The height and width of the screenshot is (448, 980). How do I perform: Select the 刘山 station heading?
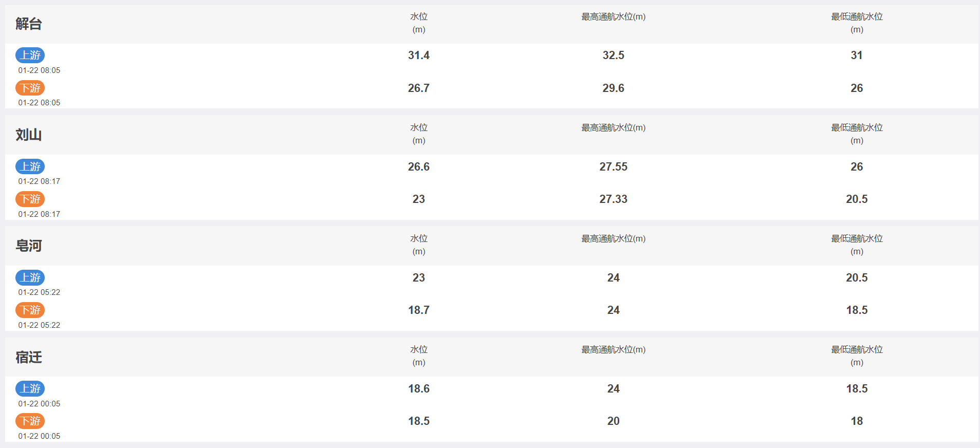[29, 135]
